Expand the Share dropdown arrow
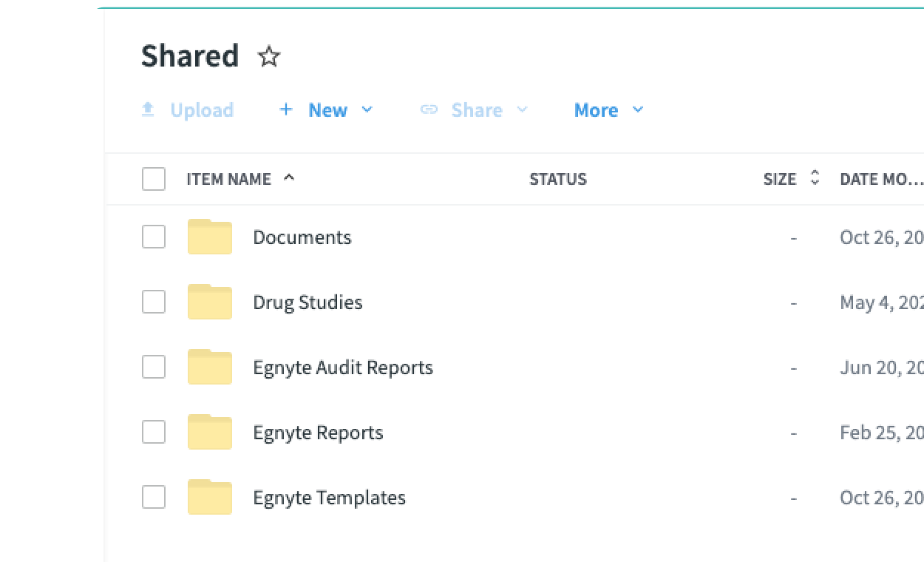The width and height of the screenshot is (924, 562). [x=522, y=110]
